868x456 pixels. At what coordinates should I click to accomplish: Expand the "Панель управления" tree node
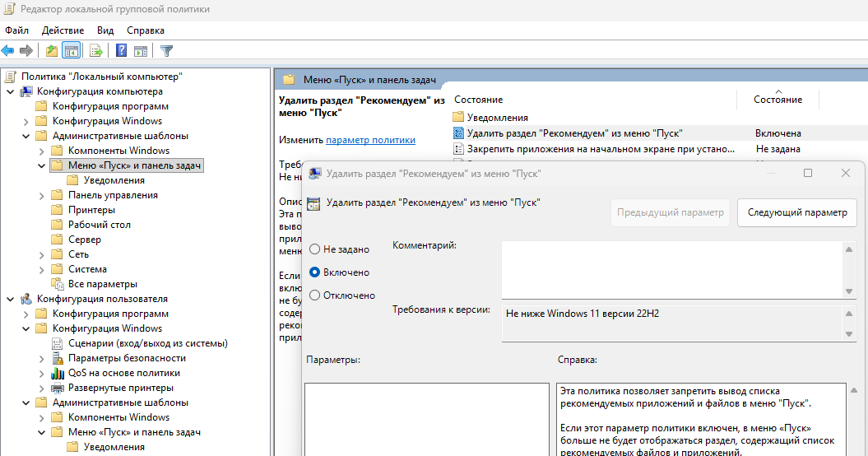tap(41, 196)
